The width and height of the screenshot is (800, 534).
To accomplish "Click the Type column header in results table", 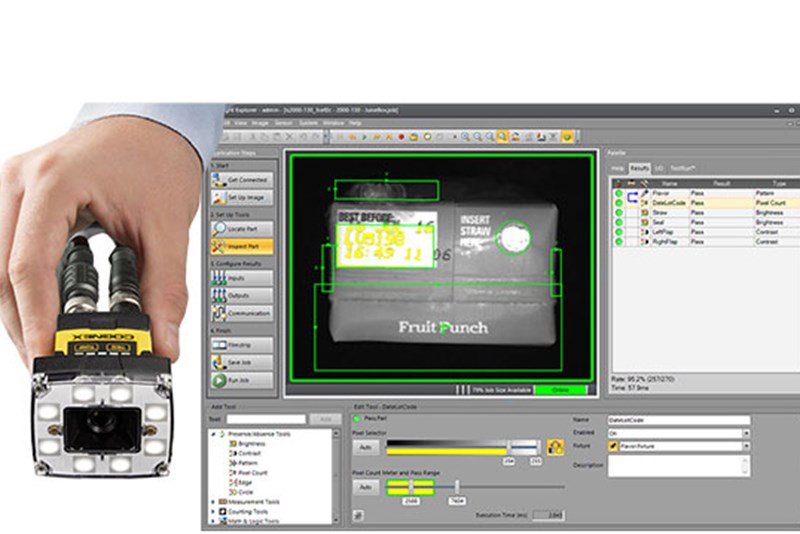I will 778,184.
